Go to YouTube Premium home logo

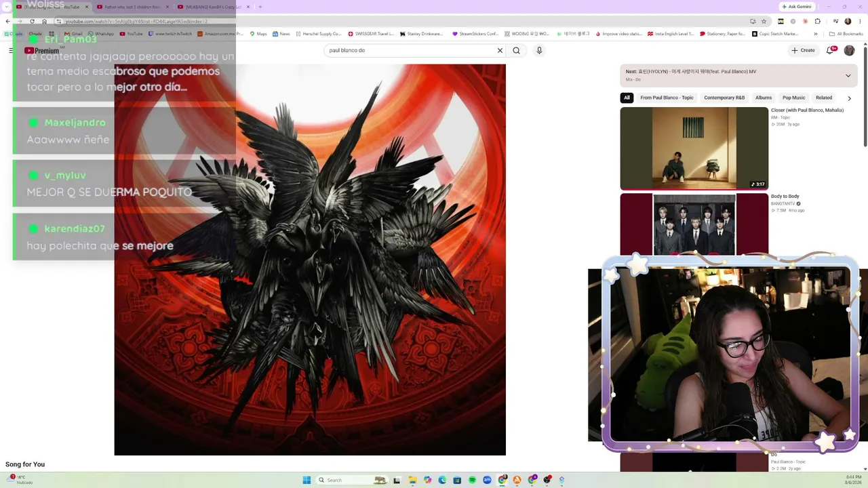(42, 50)
